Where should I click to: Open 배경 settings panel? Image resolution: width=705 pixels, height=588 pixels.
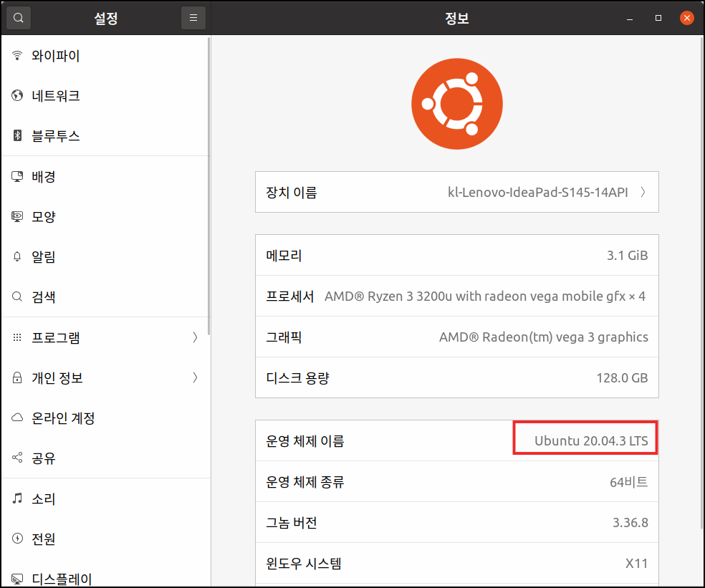click(x=105, y=176)
